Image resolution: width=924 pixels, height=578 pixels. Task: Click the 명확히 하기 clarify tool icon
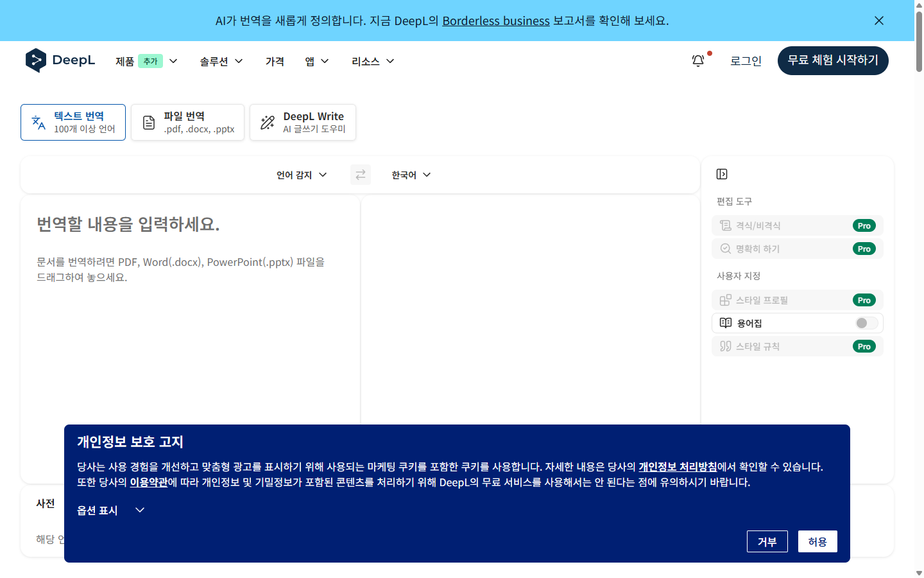[725, 249]
